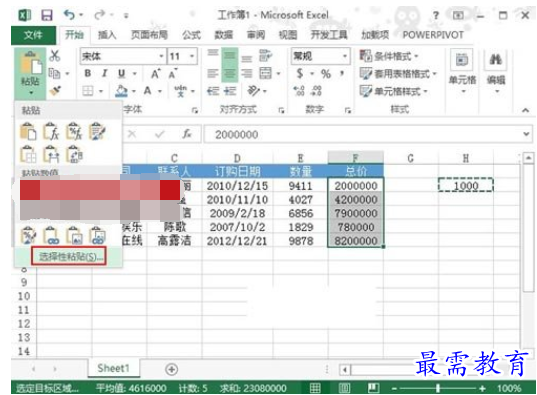Click the Redo arrow icon
537x395 pixels.
pos(99,15)
